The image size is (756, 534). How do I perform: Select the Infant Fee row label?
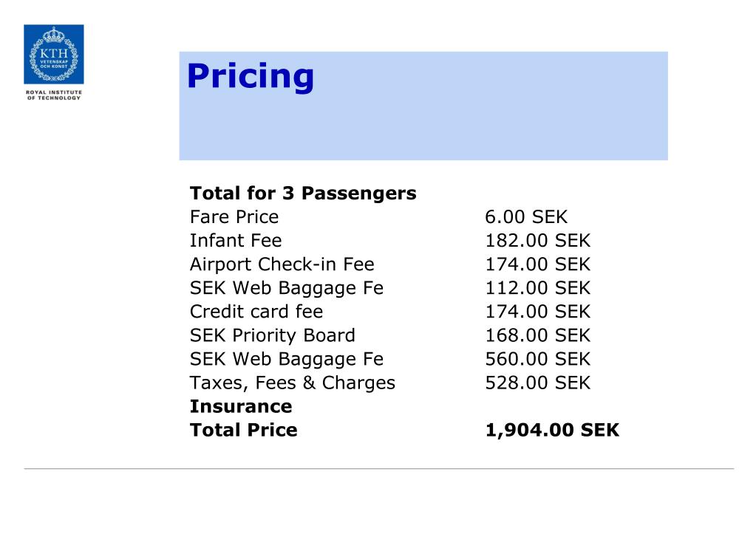pos(235,241)
